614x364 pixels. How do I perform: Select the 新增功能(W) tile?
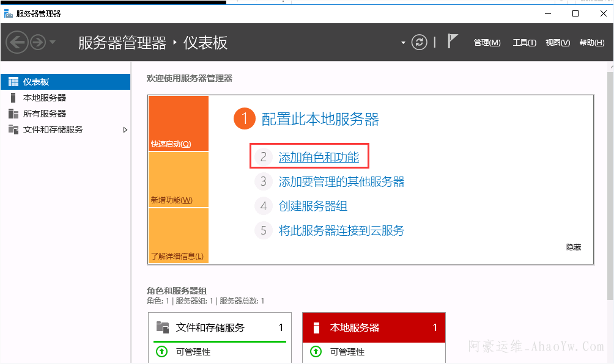(x=179, y=180)
